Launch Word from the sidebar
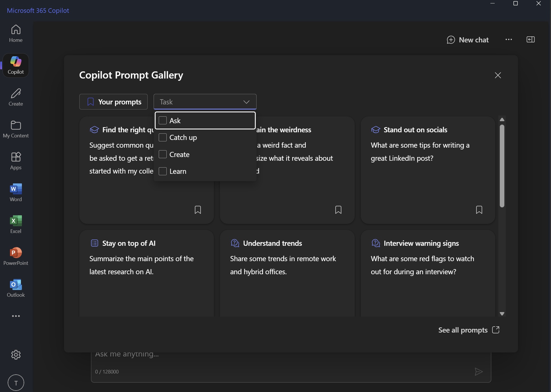The image size is (551, 392). click(15, 192)
